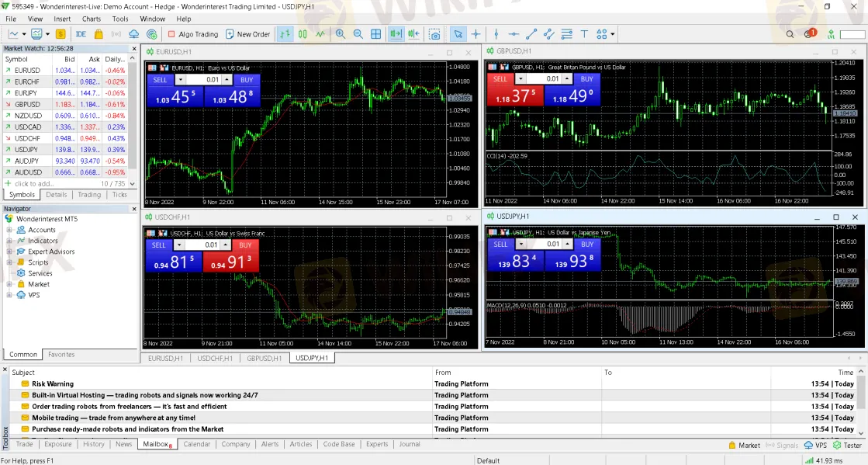
Task: Click the search magnifier icon
Action: click(x=790, y=34)
